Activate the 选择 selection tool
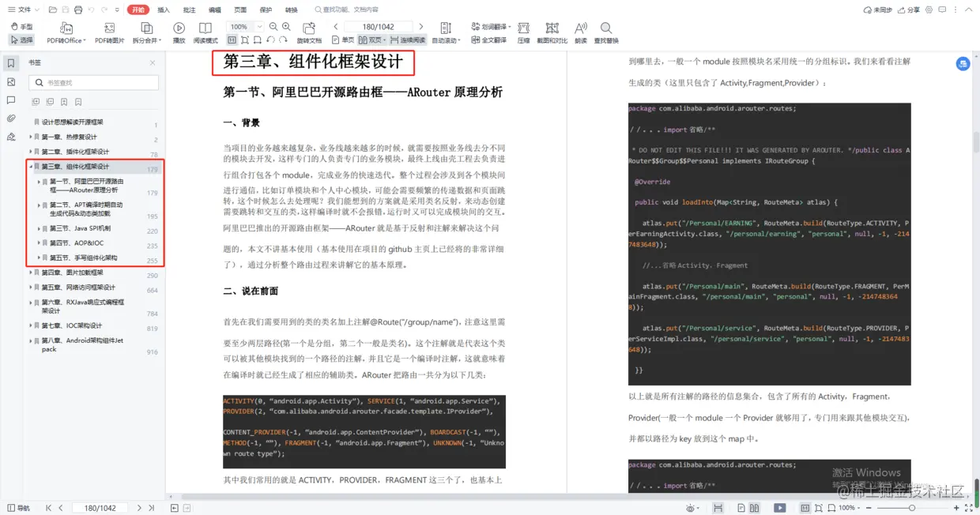The height and width of the screenshot is (515, 980). pyautogui.click(x=21, y=39)
